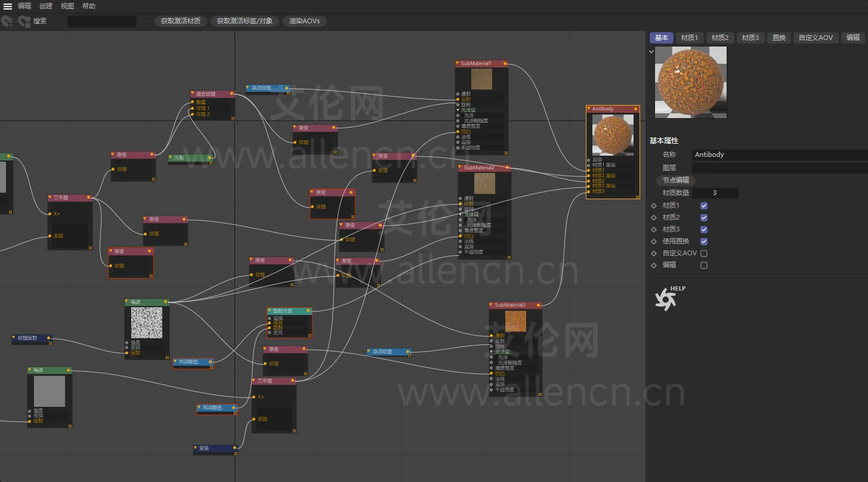868x482 pixels.
Task: Collapse the Antibody node using its header triangle
Action: (x=589, y=109)
